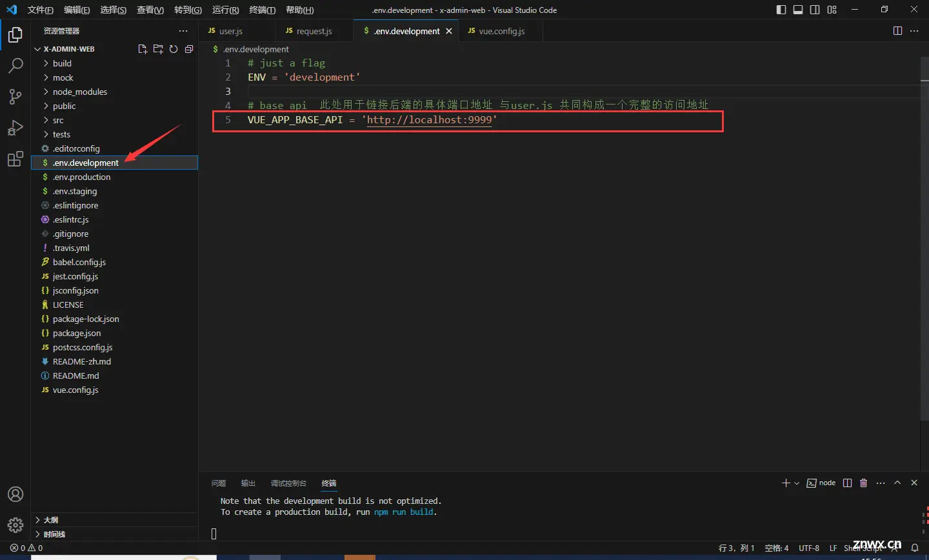Customize layout icon in title bar
This screenshot has width=929, height=560.
[832, 10]
